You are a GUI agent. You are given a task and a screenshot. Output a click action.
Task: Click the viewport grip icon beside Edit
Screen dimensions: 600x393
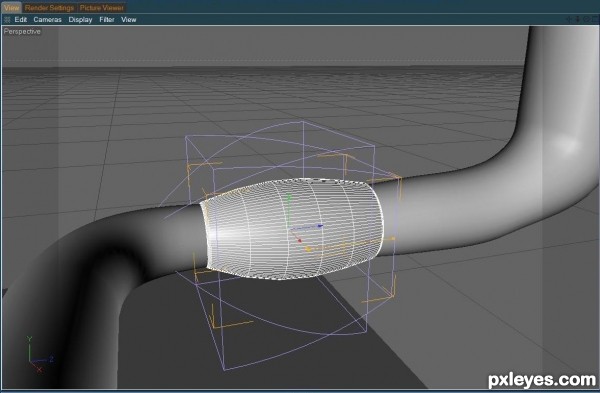tap(7, 20)
